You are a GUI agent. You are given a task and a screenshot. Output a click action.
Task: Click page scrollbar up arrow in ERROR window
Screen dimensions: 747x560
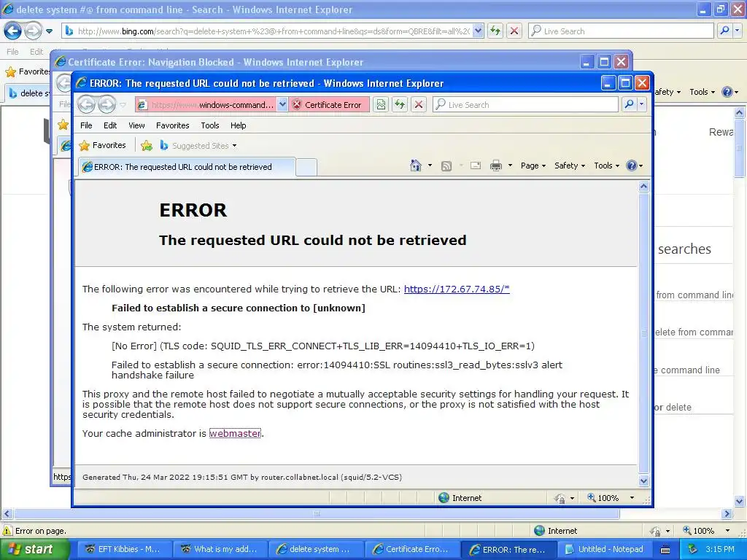click(643, 187)
